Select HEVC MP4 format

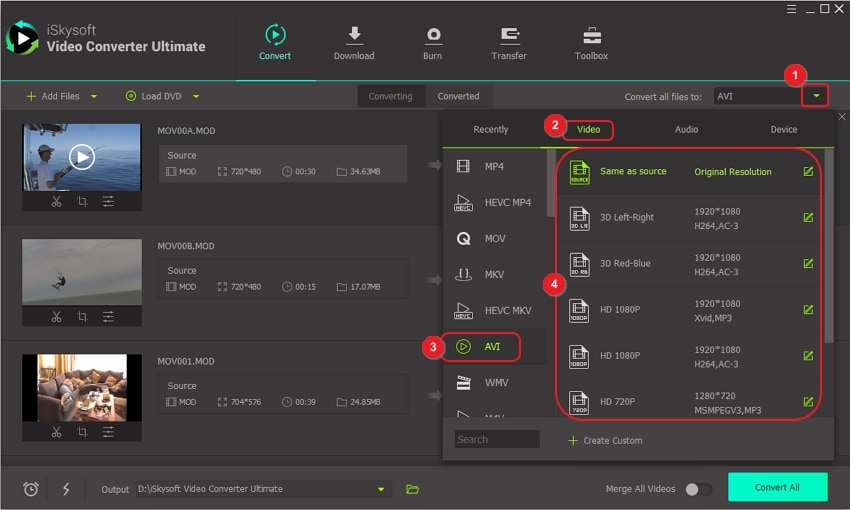(494, 202)
